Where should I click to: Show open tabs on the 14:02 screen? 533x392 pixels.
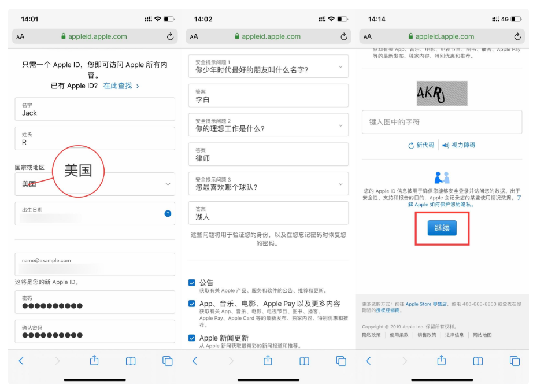[341, 361]
